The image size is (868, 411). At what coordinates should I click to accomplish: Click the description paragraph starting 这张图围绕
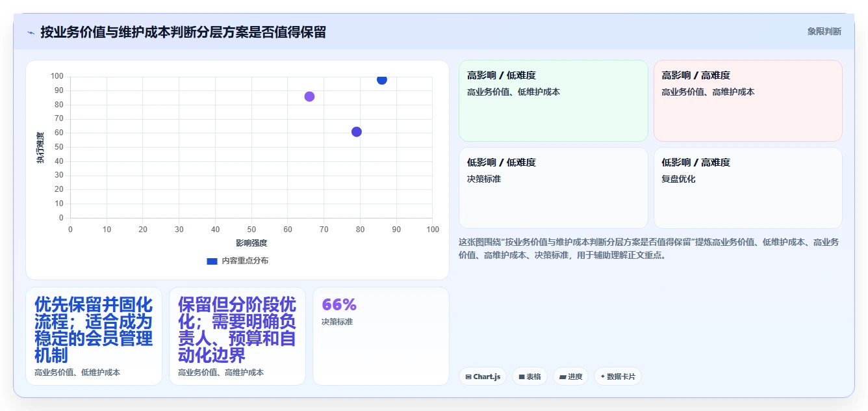(649, 248)
